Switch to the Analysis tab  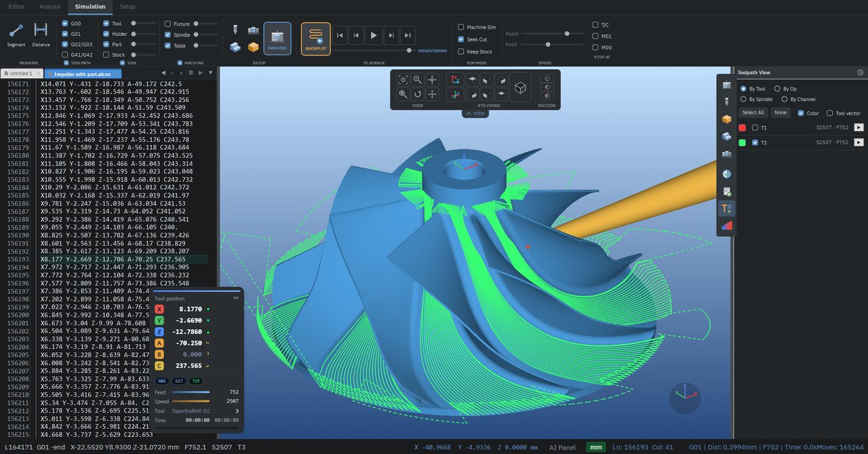pos(50,7)
